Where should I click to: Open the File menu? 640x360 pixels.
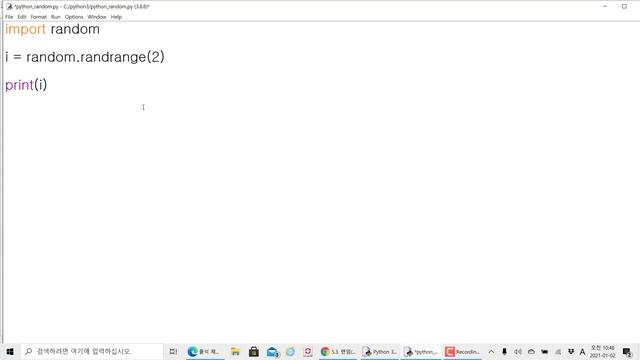9,17
